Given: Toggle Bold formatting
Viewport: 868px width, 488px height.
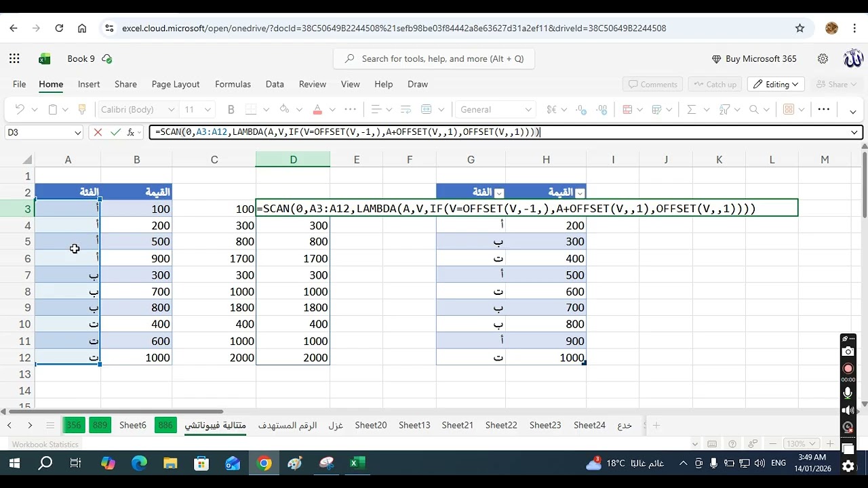Looking at the screenshot, I should coord(231,109).
